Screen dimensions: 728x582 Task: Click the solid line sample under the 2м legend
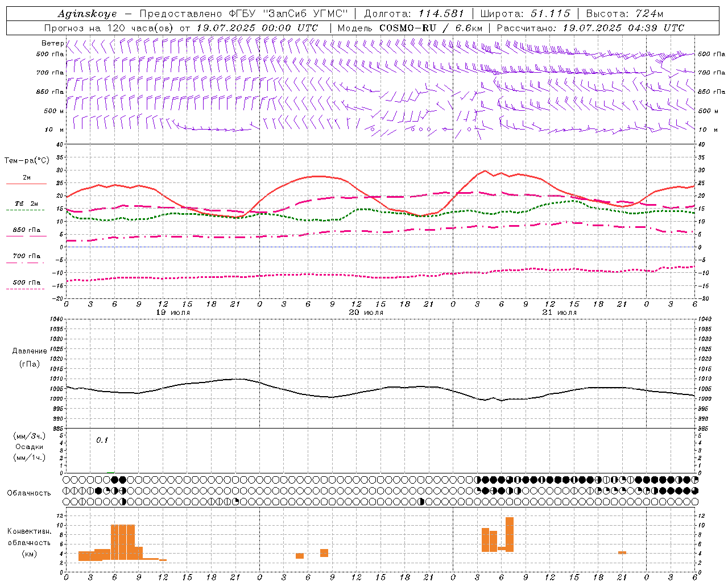click(x=26, y=184)
